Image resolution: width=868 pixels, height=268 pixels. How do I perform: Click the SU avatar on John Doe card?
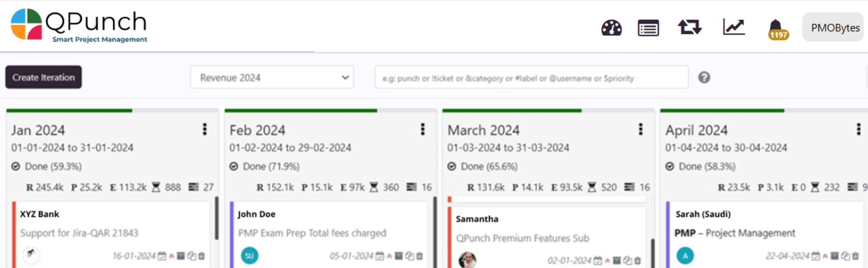pyautogui.click(x=249, y=256)
